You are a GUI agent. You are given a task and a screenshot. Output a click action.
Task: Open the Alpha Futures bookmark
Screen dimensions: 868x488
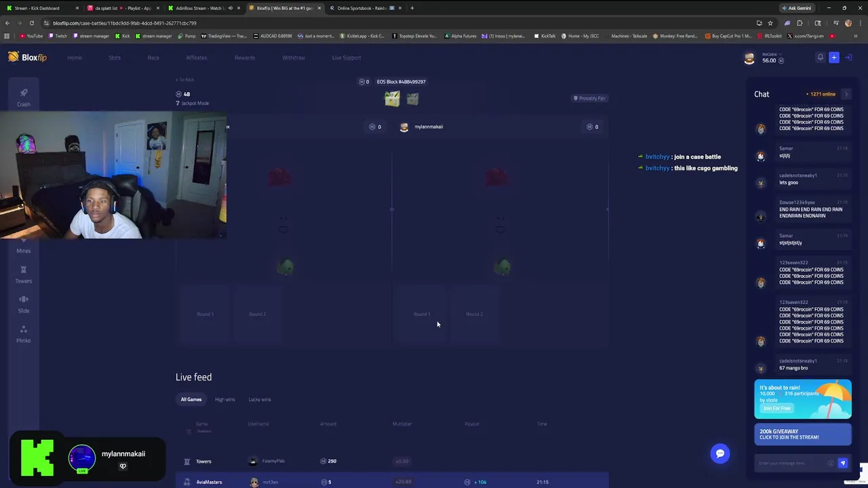point(460,36)
